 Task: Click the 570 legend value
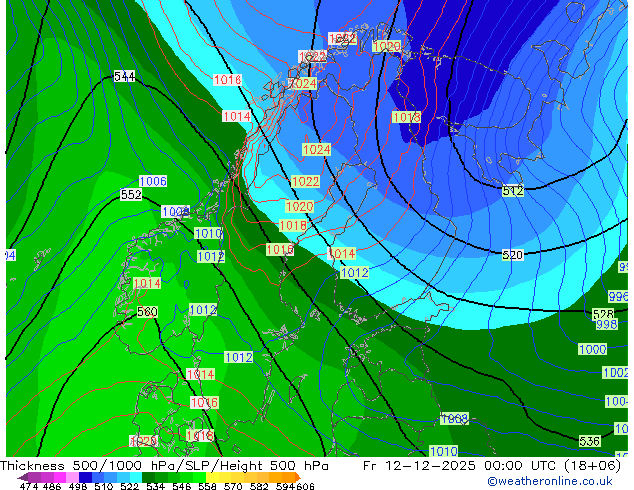point(233,486)
